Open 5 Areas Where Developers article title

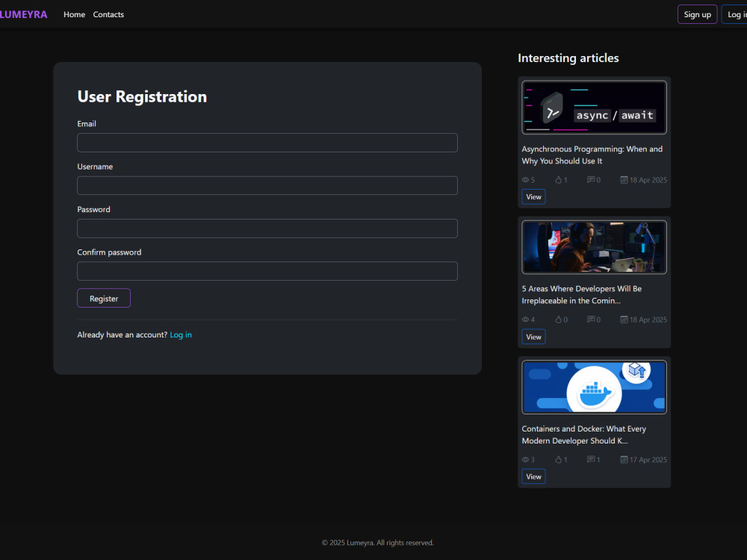click(x=582, y=295)
